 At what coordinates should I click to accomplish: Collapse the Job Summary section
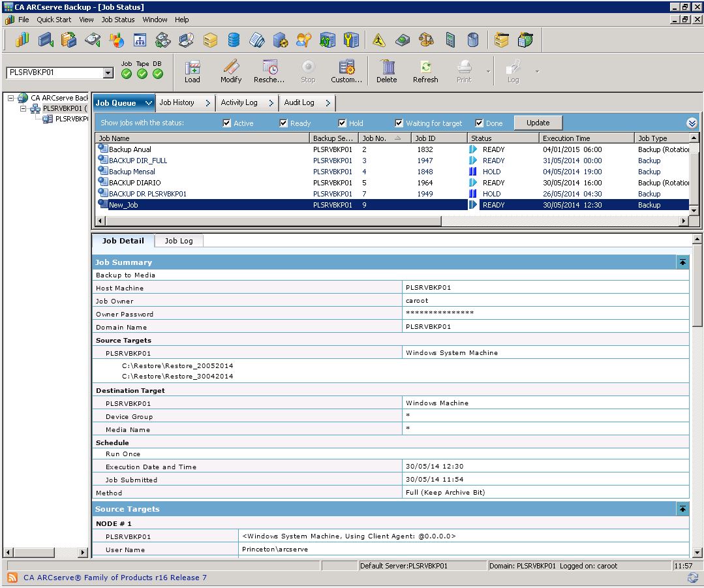click(682, 262)
